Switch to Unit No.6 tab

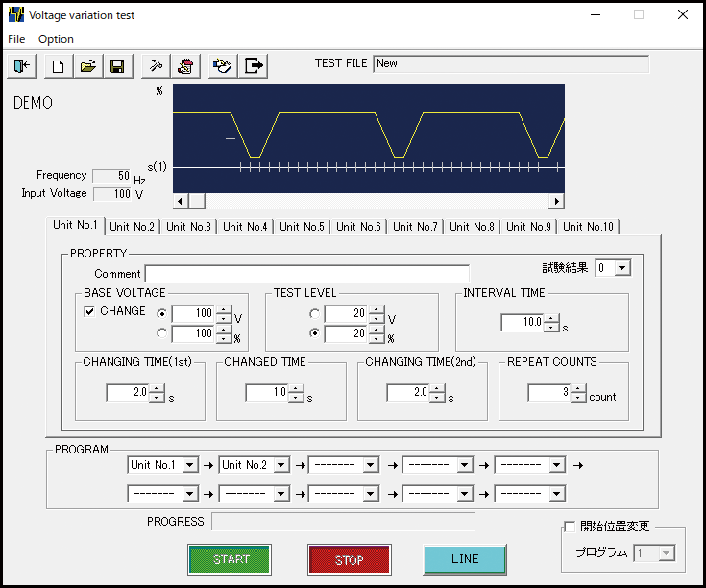359,227
